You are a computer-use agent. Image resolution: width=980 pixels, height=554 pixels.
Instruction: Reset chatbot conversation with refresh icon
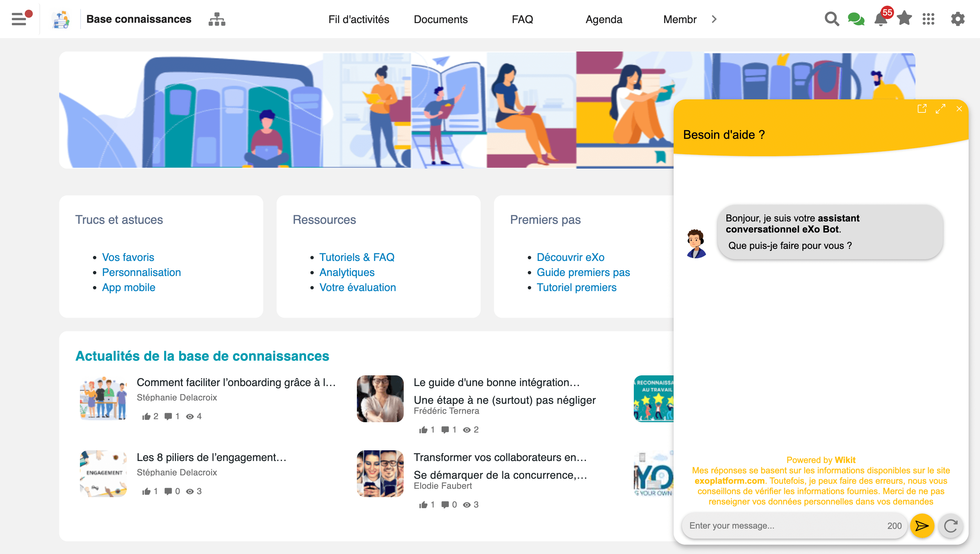click(950, 526)
